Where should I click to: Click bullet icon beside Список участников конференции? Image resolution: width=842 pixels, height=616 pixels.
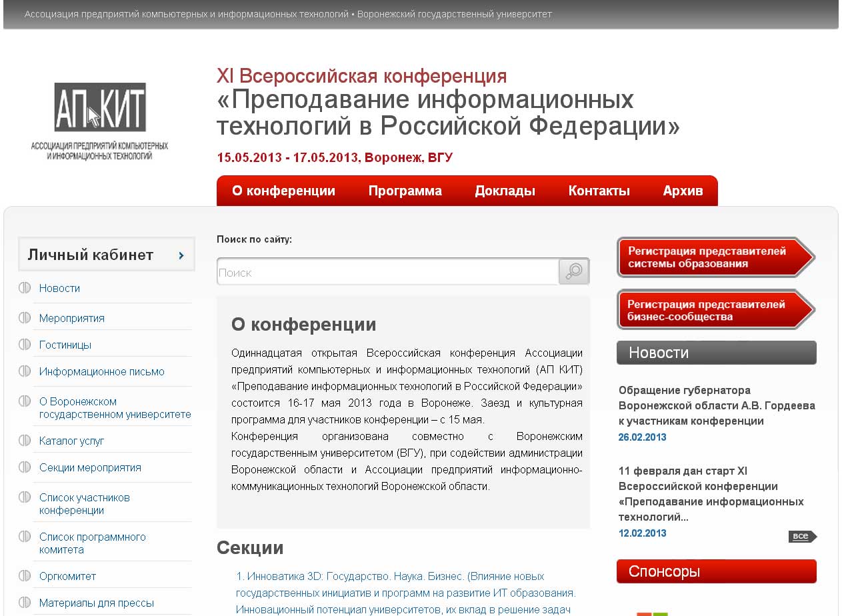[x=25, y=497]
